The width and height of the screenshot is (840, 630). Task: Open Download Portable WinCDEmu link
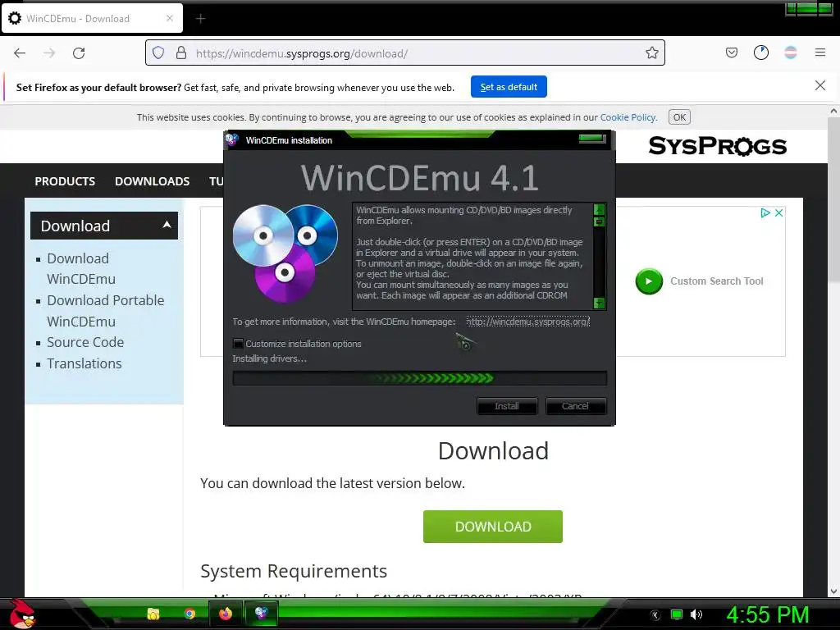106,311
